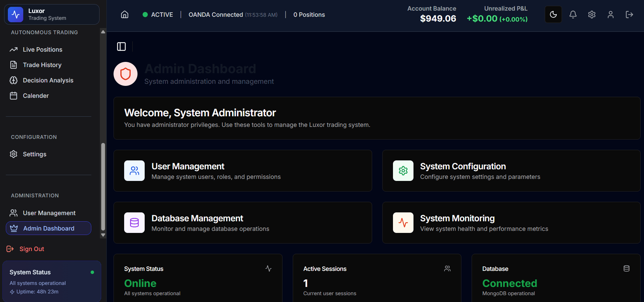This screenshot has height=302, width=644.
Task: Click the header logout arrow icon
Action: (x=629, y=14)
